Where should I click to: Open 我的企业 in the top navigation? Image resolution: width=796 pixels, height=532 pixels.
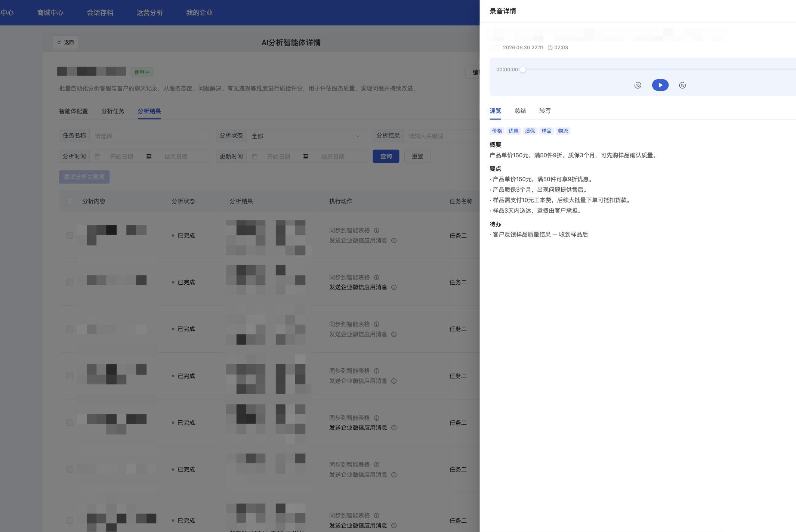click(x=199, y=13)
